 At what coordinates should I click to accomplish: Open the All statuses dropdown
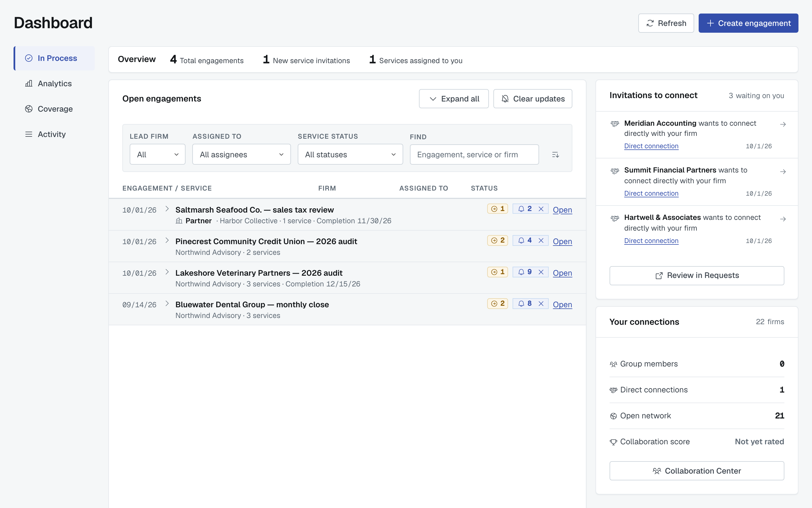[x=350, y=154]
